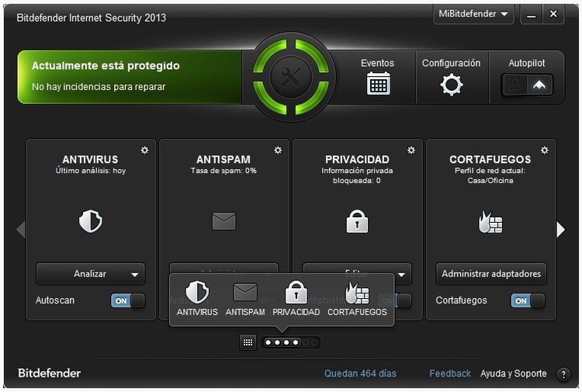Turn off Cortafuegos ON switch
Image resolution: width=582 pixels, height=392 pixels.
pos(528,300)
